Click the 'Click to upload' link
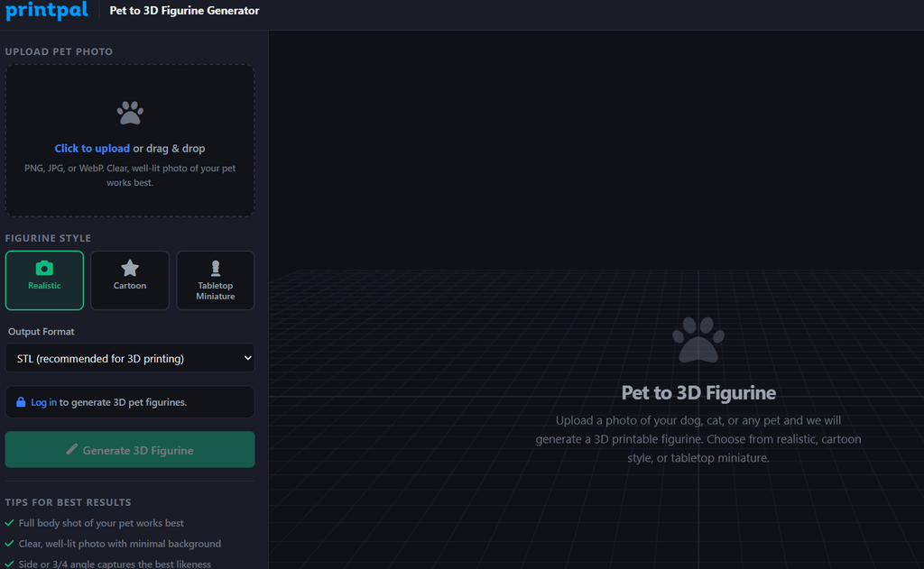 click(x=92, y=149)
